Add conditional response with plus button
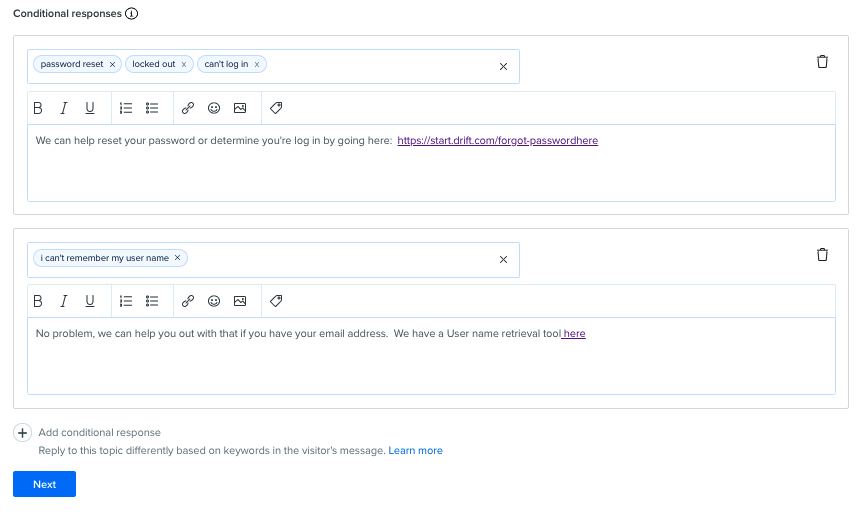The image size is (866, 515). click(x=22, y=433)
